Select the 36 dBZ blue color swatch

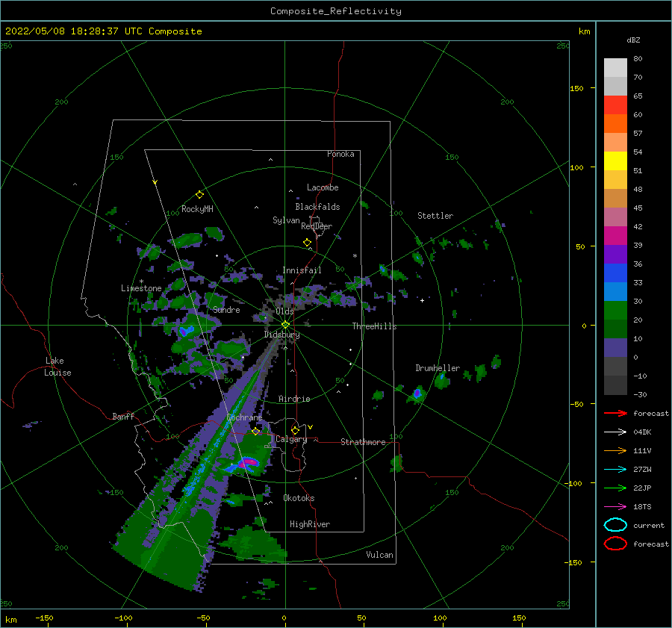click(x=615, y=273)
